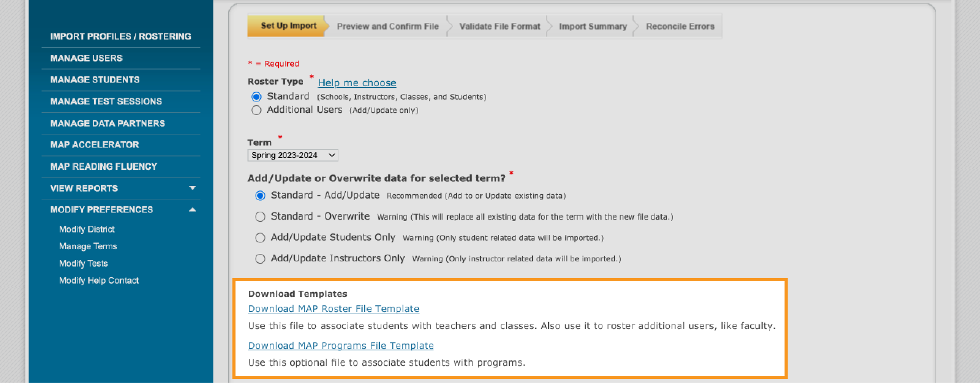
Task: Expand the View Reports submenu arrow
Action: (193, 188)
